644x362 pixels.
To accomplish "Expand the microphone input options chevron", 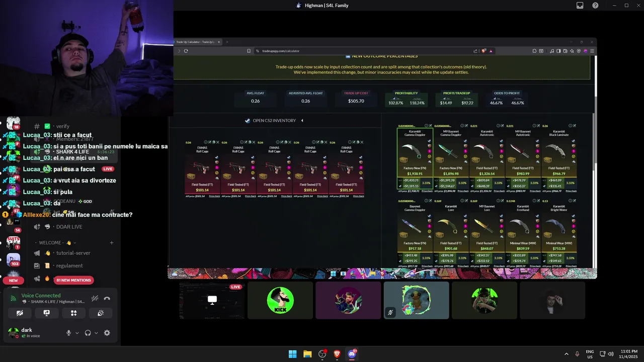I will [x=77, y=333].
